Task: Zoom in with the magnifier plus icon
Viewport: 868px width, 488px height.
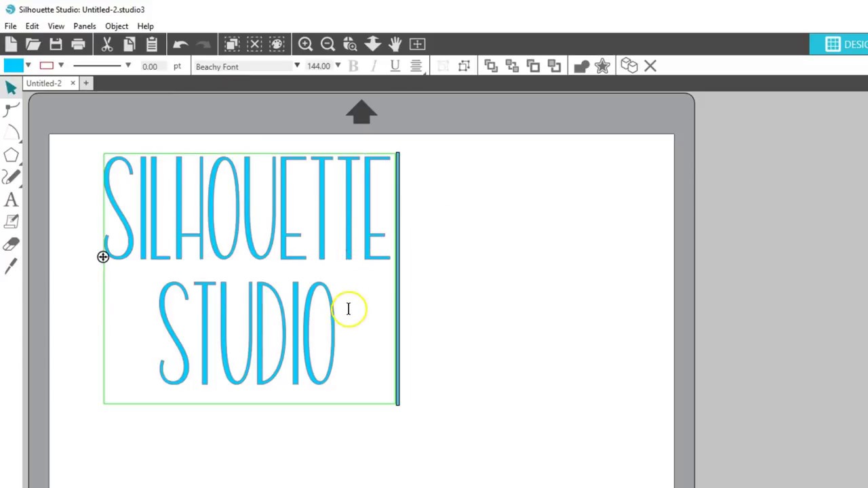Action: click(x=305, y=45)
